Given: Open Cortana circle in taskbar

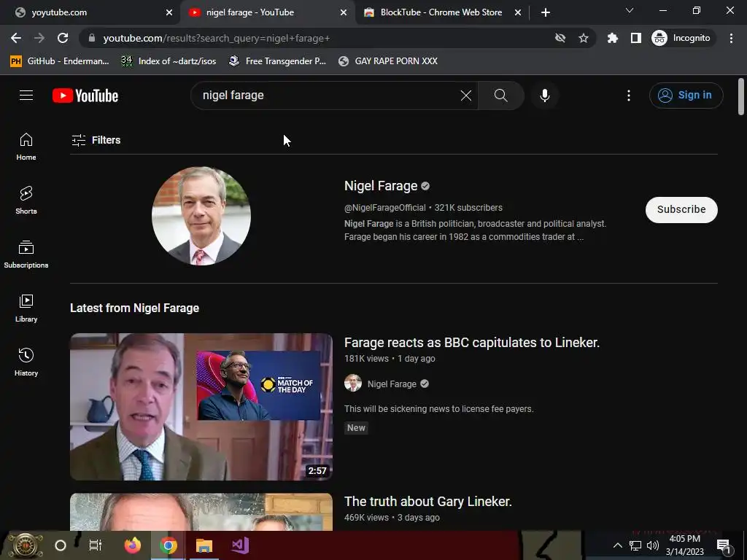Looking at the screenshot, I should tap(61, 545).
